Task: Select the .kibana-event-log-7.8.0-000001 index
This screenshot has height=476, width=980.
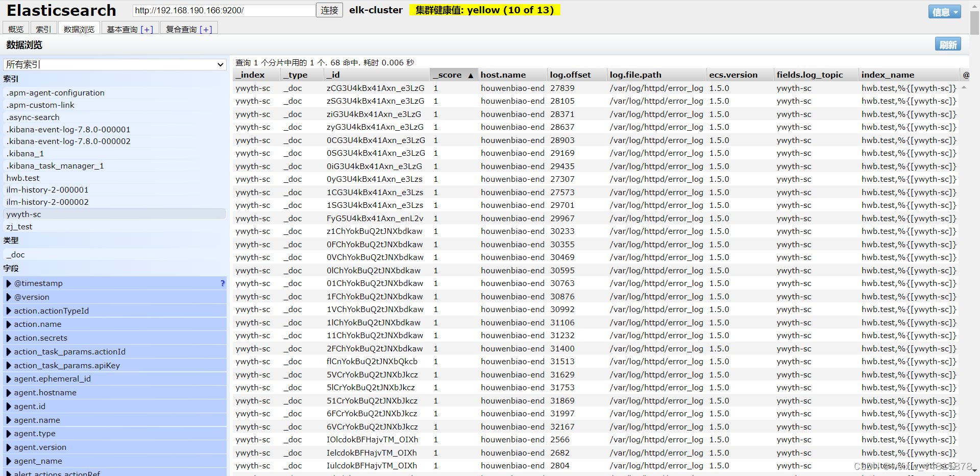Action: pos(115,130)
